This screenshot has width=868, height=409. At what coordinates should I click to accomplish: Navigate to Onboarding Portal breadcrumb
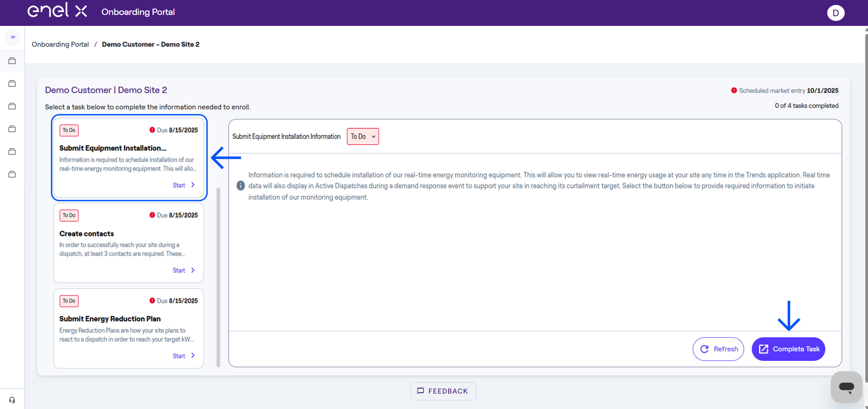(x=60, y=44)
